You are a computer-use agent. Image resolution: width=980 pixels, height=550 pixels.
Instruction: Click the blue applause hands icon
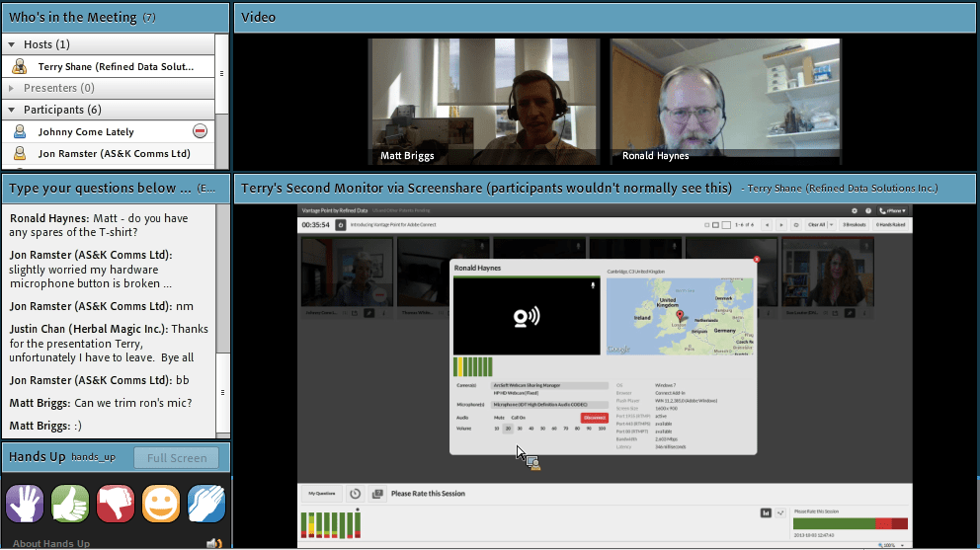point(206,504)
